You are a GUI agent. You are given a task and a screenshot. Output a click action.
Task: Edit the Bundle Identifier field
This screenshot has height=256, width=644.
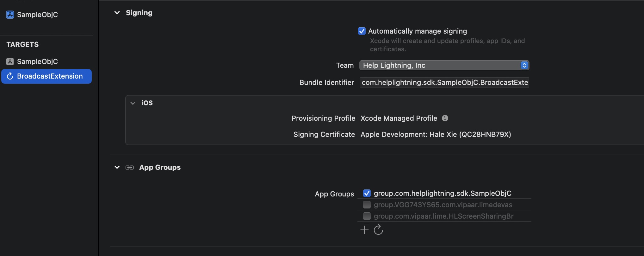click(444, 82)
